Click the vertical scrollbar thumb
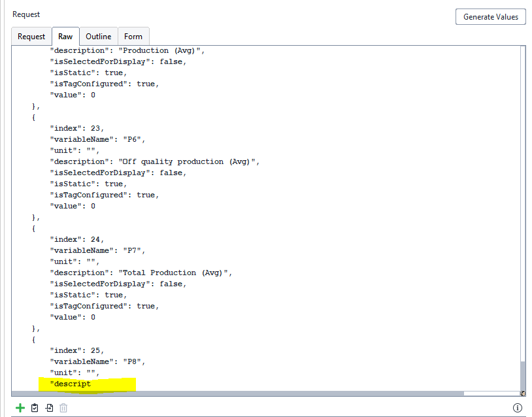Image resolution: width=532 pixels, height=417 pixels. [x=522, y=375]
